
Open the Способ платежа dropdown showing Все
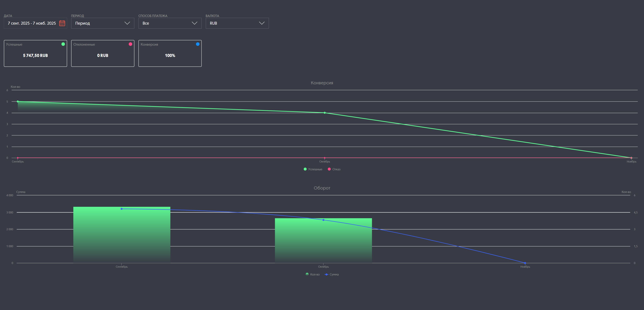[x=170, y=23]
